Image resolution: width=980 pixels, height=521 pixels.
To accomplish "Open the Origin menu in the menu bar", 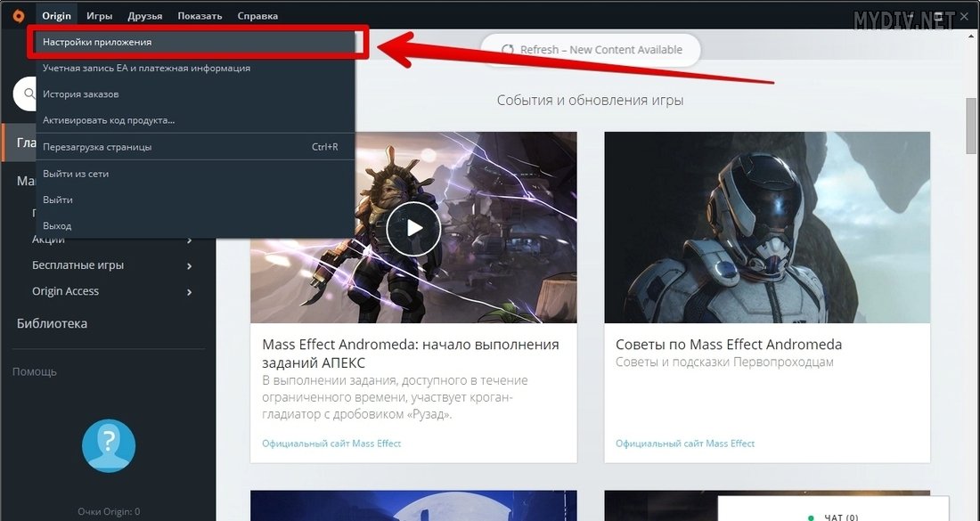I will coord(56,16).
